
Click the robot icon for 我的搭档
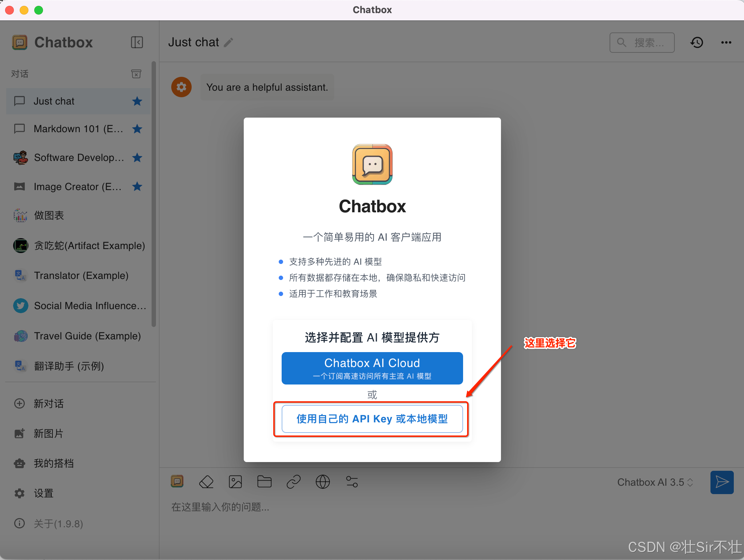(19, 463)
